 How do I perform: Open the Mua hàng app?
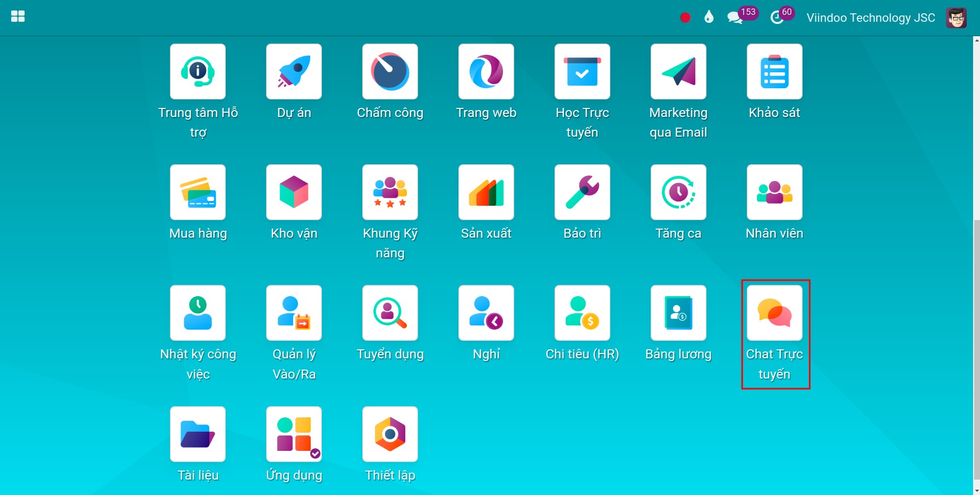point(198,192)
